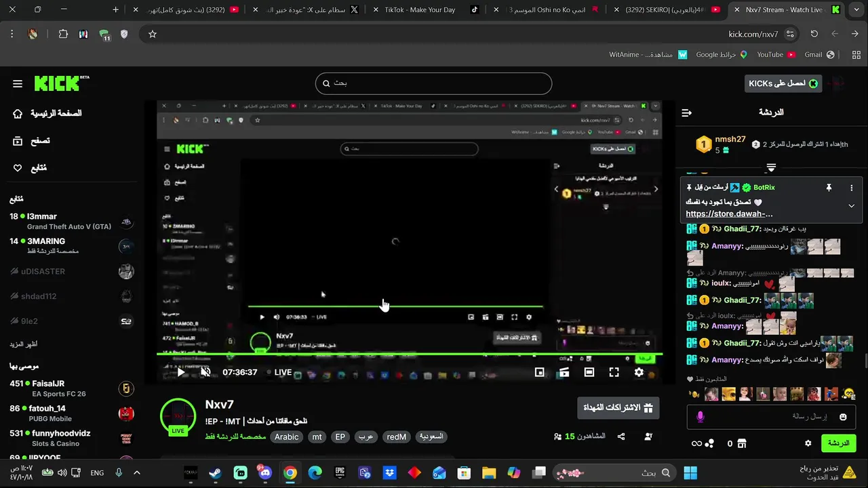Switch to TikTok - Make Your Day tab
The height and width of the screenshot is (488, 868).
click(x=425, y=9)
